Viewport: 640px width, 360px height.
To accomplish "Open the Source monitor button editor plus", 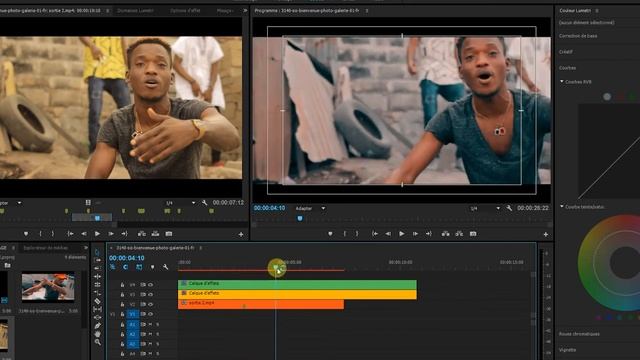I will (241, 234).
